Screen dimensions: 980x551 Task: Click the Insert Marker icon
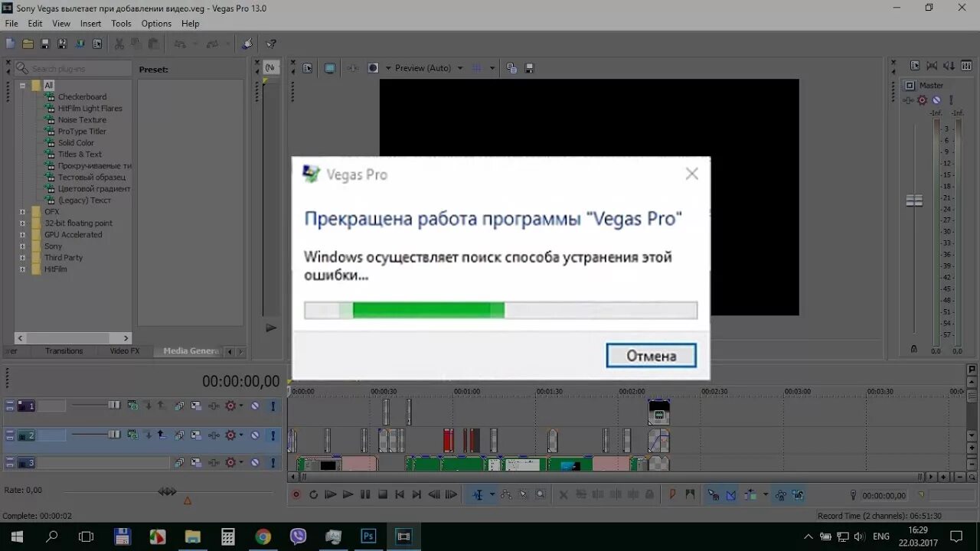tap(672, 495)
